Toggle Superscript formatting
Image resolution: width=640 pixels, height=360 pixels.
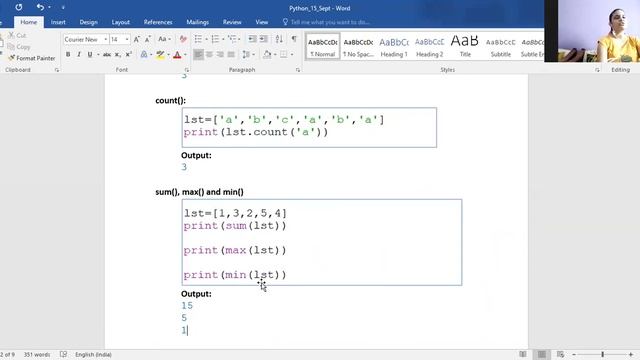(x=129, y=54)
